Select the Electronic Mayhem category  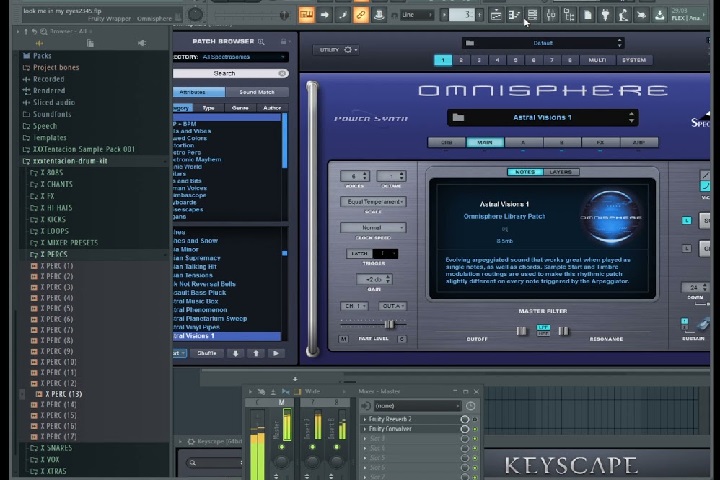pos(197,159)
